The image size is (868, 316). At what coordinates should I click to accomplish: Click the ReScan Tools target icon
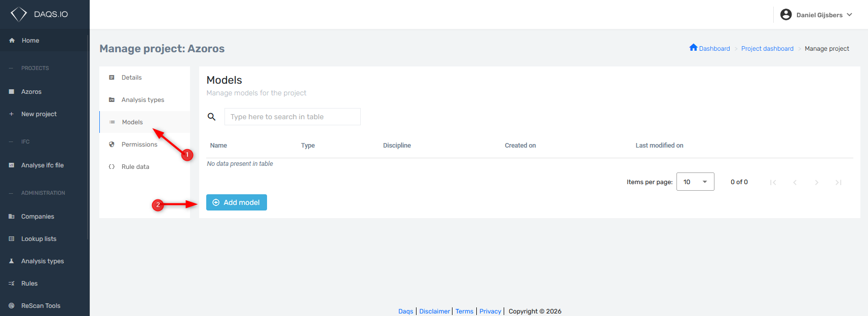(11, 306)
